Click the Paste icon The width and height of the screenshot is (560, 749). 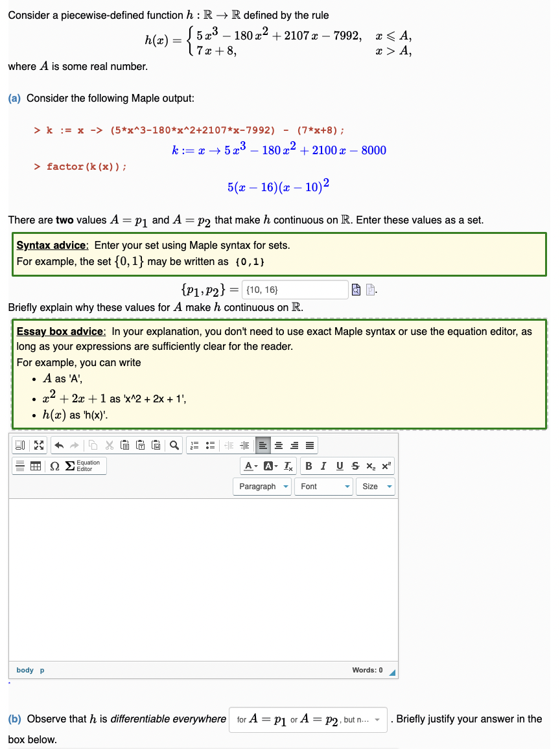[124, 445]
